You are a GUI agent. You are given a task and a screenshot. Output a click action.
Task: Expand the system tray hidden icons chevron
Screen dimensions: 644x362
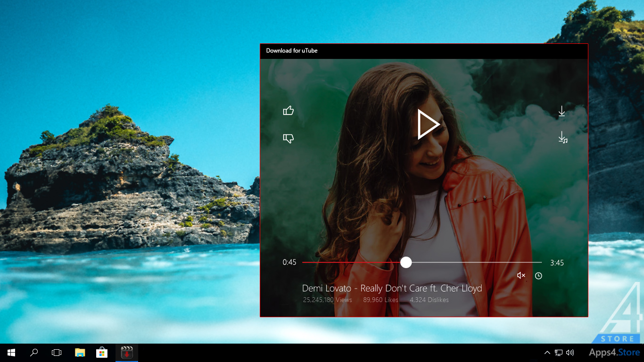coord(547,353)
